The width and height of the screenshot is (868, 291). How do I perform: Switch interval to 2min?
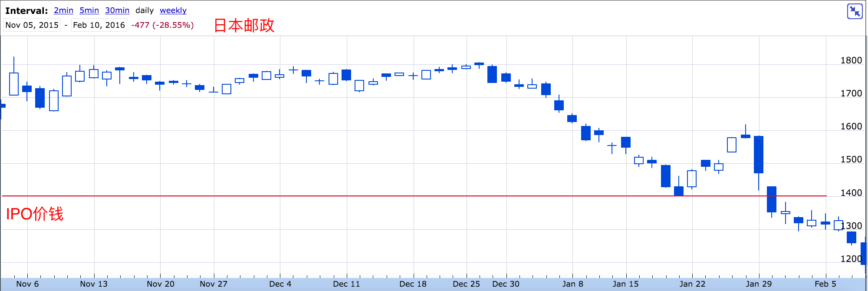click(x=63, y=10)
